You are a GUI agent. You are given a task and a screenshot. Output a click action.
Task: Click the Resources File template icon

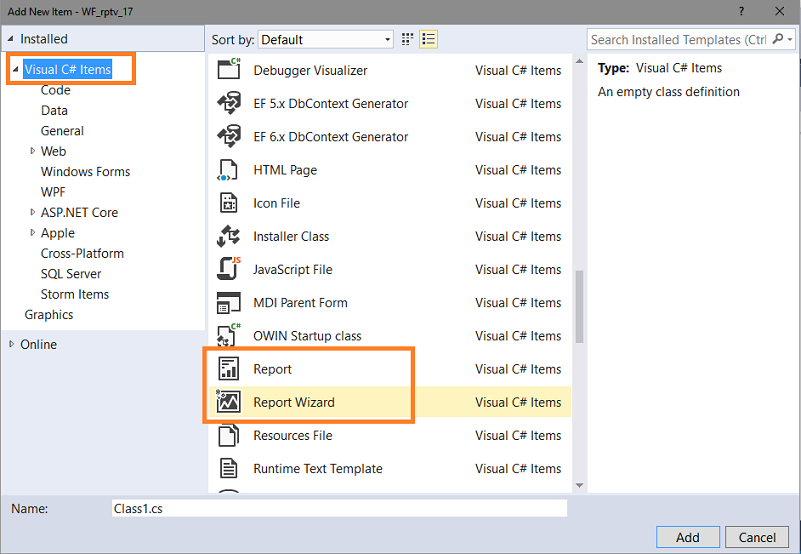pos(228,435)
